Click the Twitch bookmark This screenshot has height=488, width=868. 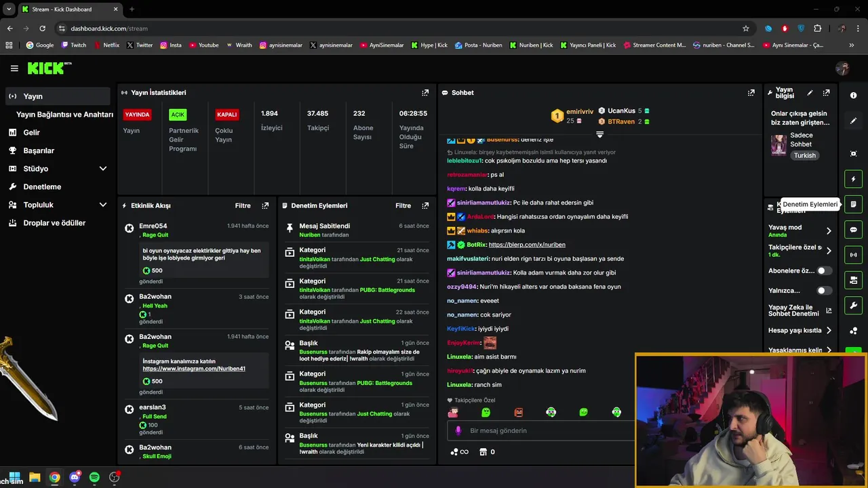pos(74,45)
